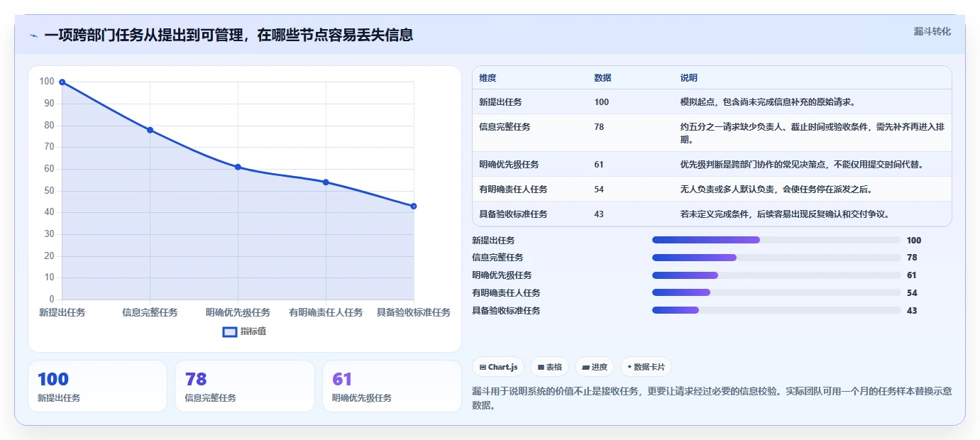Click y-axis label 100

47,82
